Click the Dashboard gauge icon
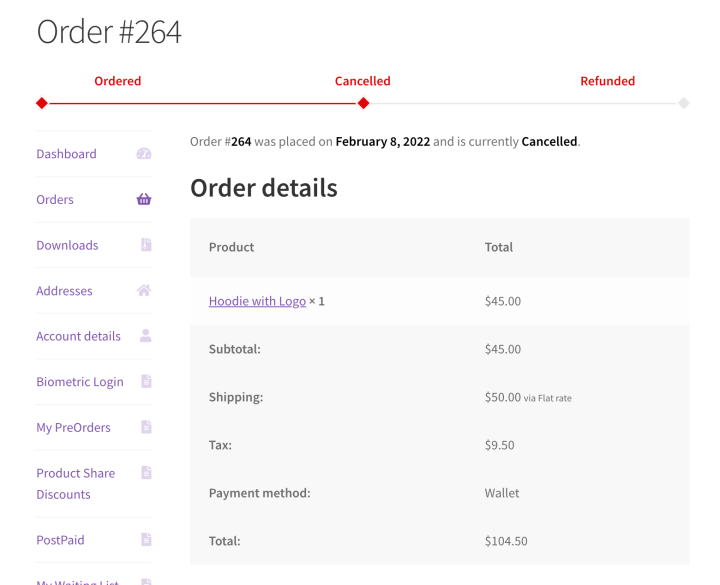The image size is (720, 585). 144,154
